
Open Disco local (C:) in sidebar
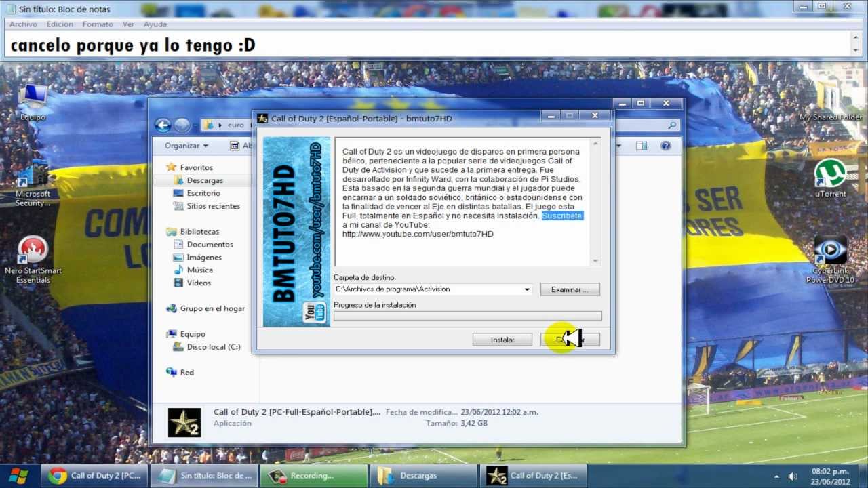(x=213, y=347)
